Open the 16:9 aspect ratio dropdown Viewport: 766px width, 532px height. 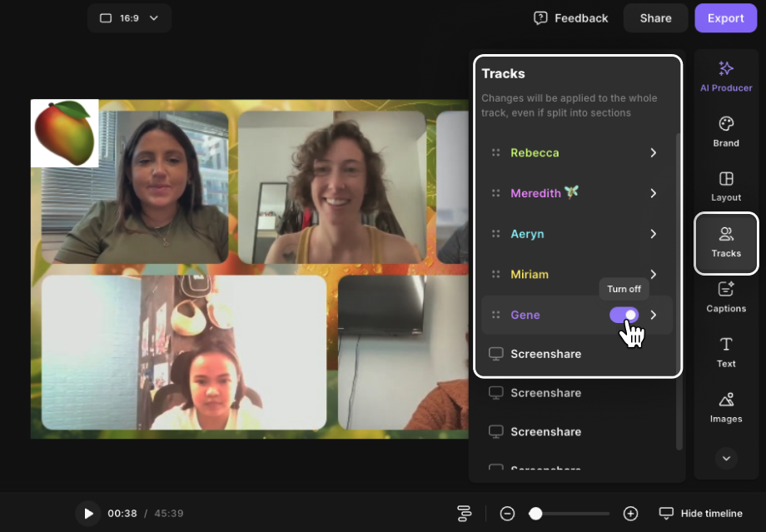pos(129,18)
